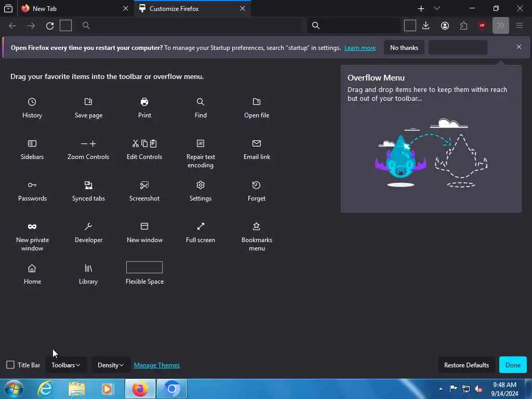Select the Bookmarks menu icon
The width and height of the screenshot is (532, 399).
(x=257, y=227)
